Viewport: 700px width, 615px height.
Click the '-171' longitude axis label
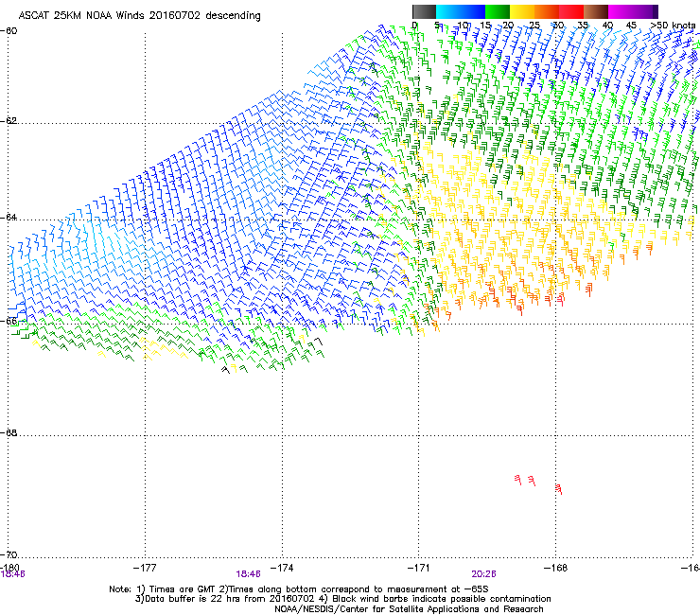point(419,568)
